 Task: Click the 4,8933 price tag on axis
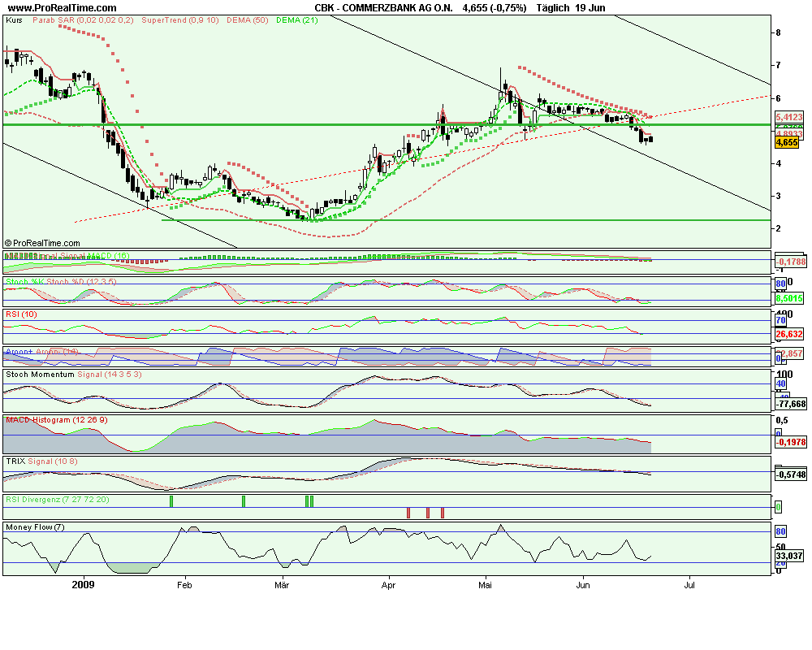pyautogui.click(x=789, y=133)
